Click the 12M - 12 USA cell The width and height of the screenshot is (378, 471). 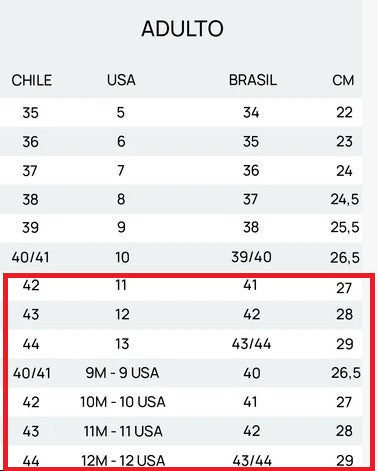(123, 461)
